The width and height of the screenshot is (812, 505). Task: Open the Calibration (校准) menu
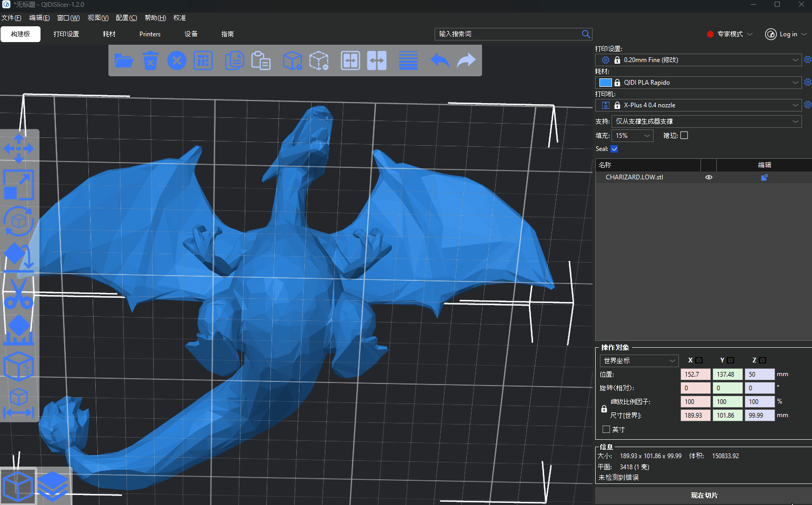click(x=180, y=18)
